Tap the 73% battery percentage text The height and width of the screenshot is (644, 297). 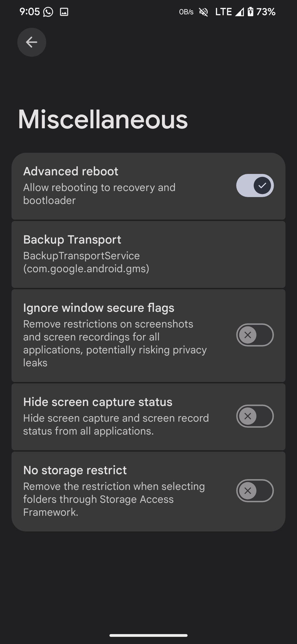point(266,12)
